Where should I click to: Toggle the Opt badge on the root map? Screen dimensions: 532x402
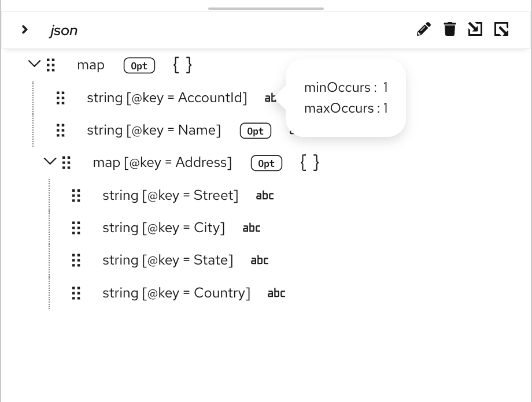139,66
